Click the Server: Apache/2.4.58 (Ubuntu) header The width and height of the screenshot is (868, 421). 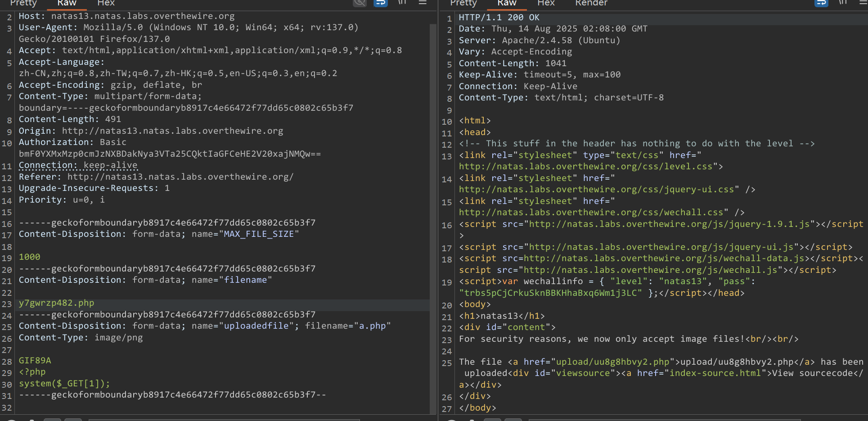540,41
